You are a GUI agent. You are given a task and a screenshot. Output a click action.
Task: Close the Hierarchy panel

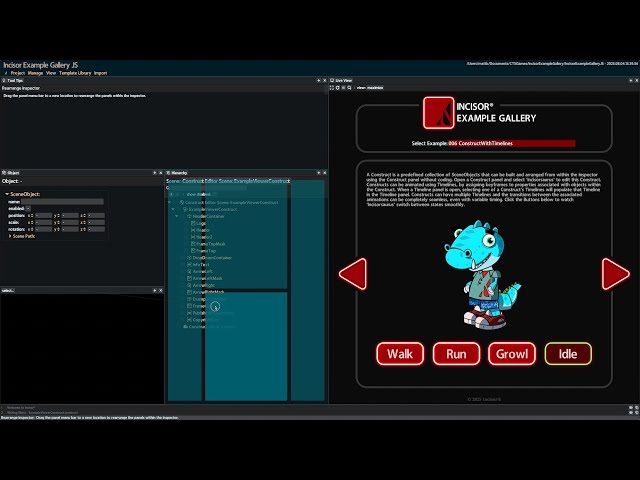tap(324, 173)
